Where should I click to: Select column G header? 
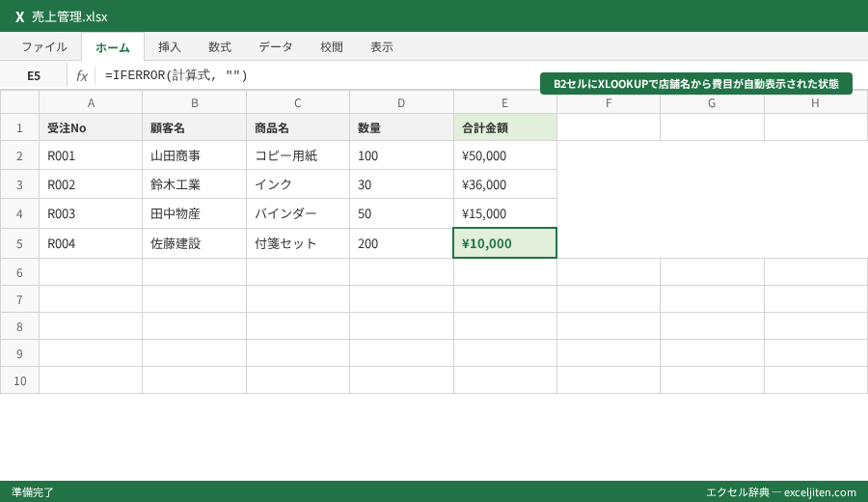point(712,103)
